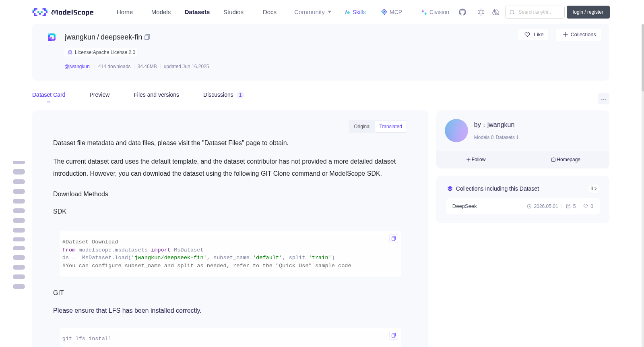
Task: Like this dataset
Action: pyautogui.click(x=533, y=35)
